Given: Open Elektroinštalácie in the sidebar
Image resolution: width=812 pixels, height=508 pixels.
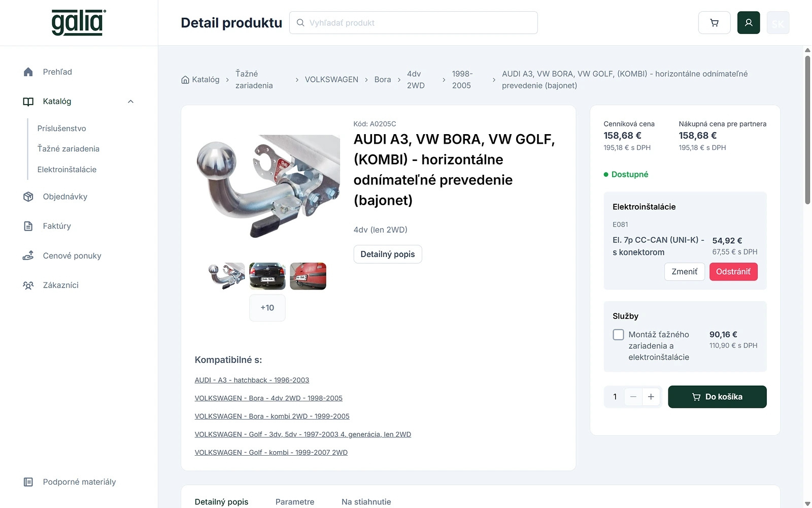Looking at the screenshot, I should [x=67, y=170].
